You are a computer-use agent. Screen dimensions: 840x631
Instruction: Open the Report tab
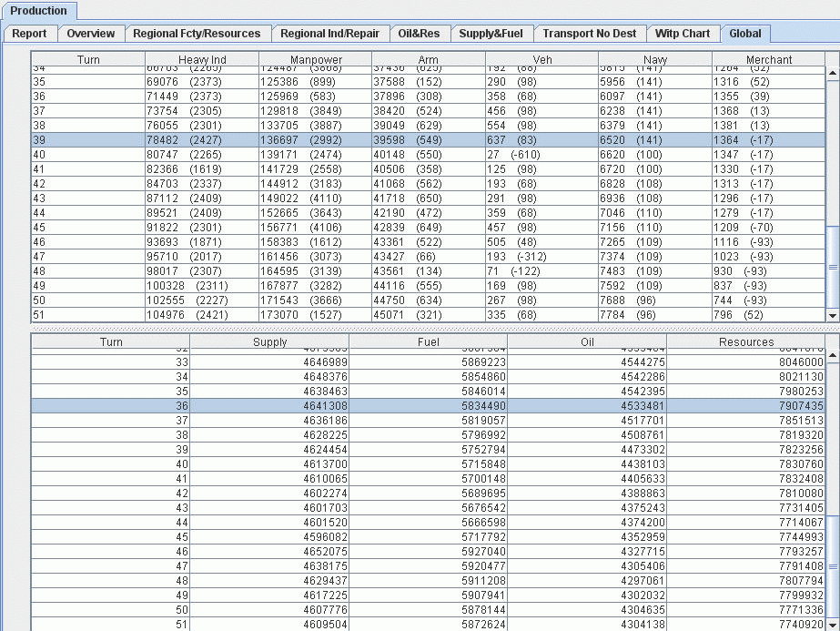[29, 34]
